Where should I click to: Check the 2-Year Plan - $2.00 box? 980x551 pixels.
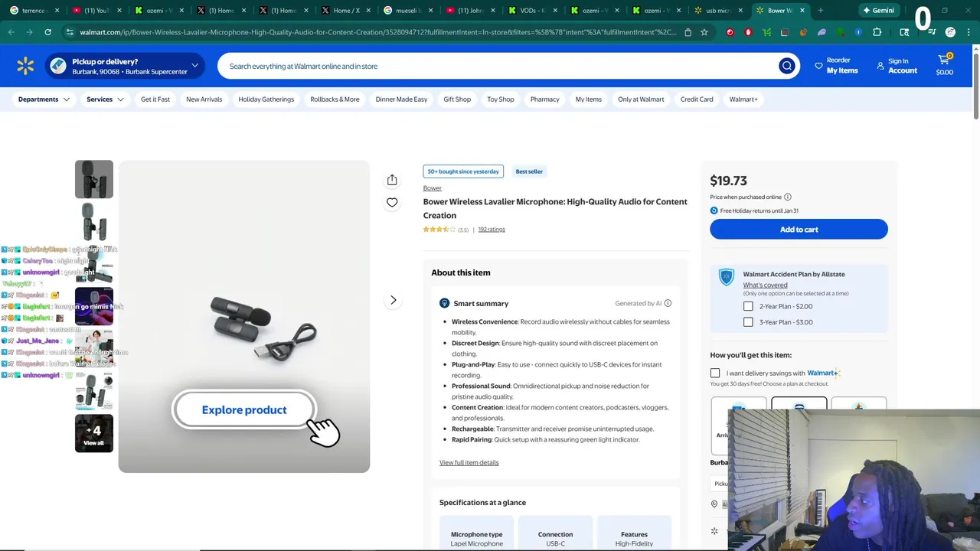[748, 306]
